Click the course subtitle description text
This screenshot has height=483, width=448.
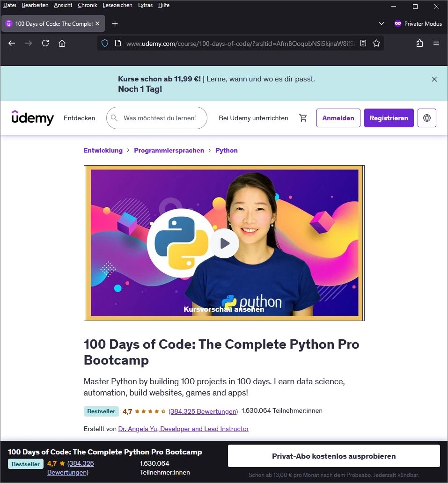pyautogui.click(x=214, y=387)
